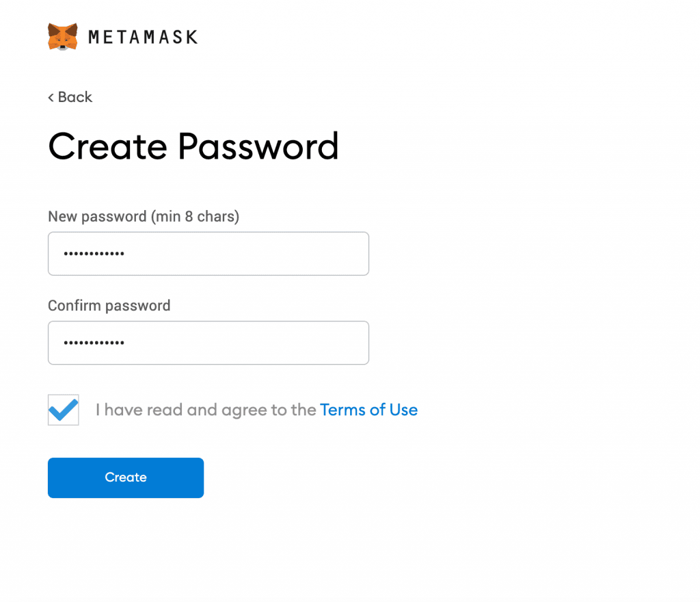
Task: Click the word 'Back' beside the chevron
Action: tap(75, 97)
